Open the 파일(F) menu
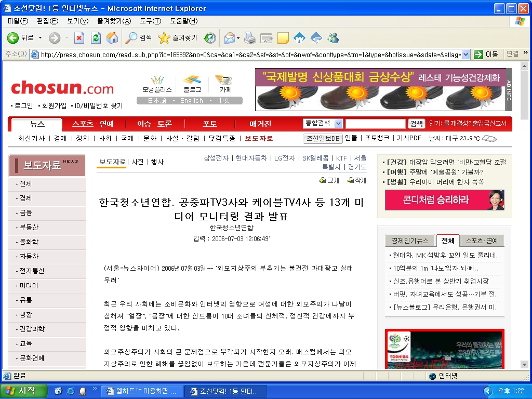 tap(18, 21)
